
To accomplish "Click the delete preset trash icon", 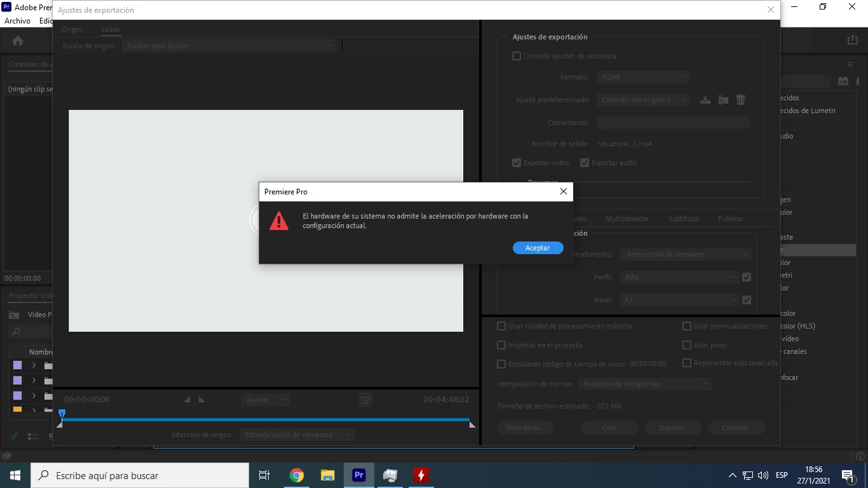I will pos(740,100).
